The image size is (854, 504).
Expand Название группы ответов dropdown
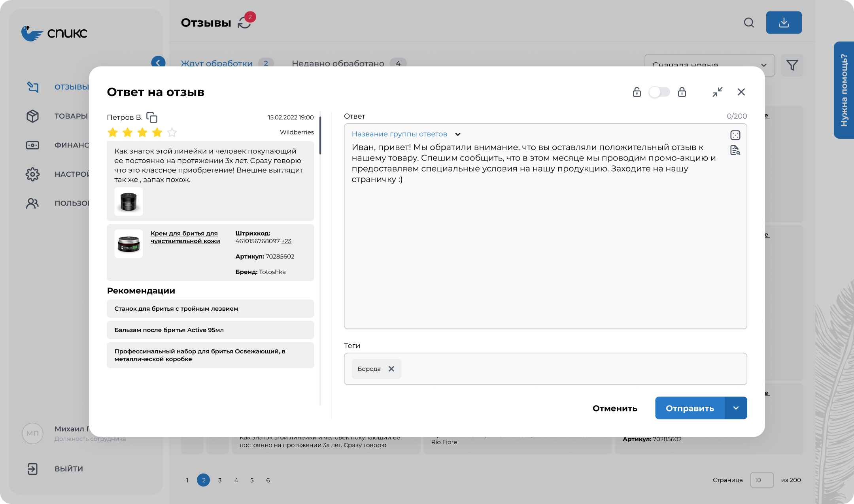point(457,134)
